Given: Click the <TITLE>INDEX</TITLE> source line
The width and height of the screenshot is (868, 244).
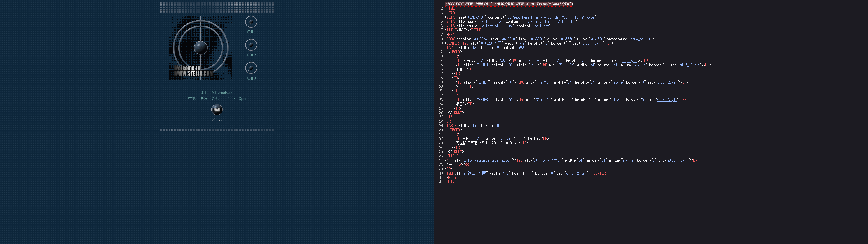Looking at the screenshot, I should [464, 30].
